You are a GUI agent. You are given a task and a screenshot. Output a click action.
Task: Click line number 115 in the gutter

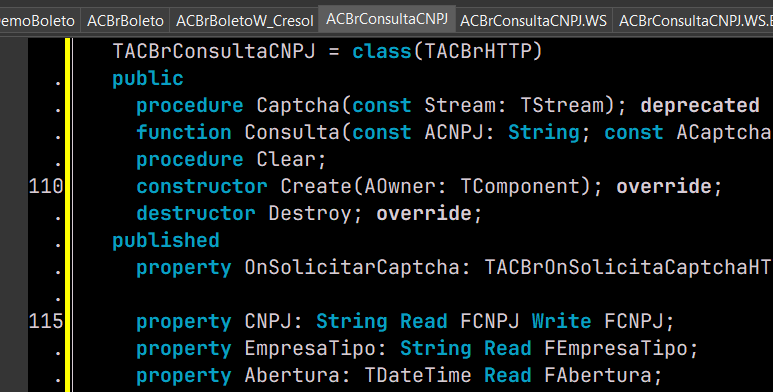(x=46, y=321)
